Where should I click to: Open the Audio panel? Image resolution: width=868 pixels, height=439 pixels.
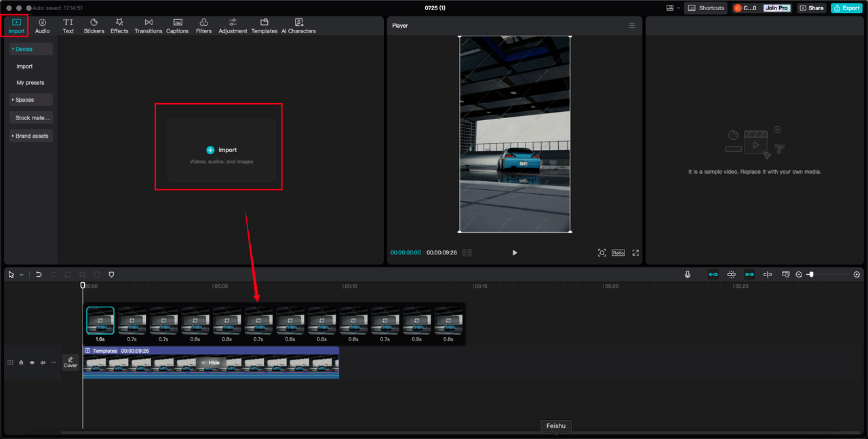pos(42,26)
